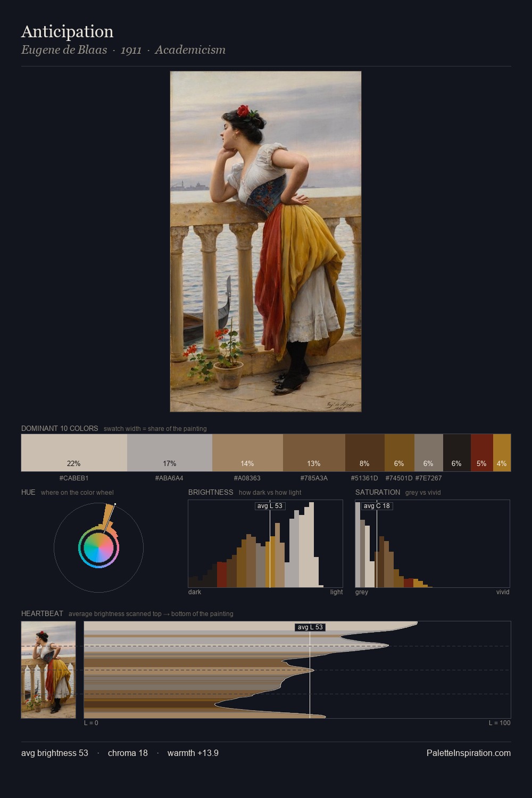Click the "avg L 53" label in Brightness histogram

(x=270, y=506)
